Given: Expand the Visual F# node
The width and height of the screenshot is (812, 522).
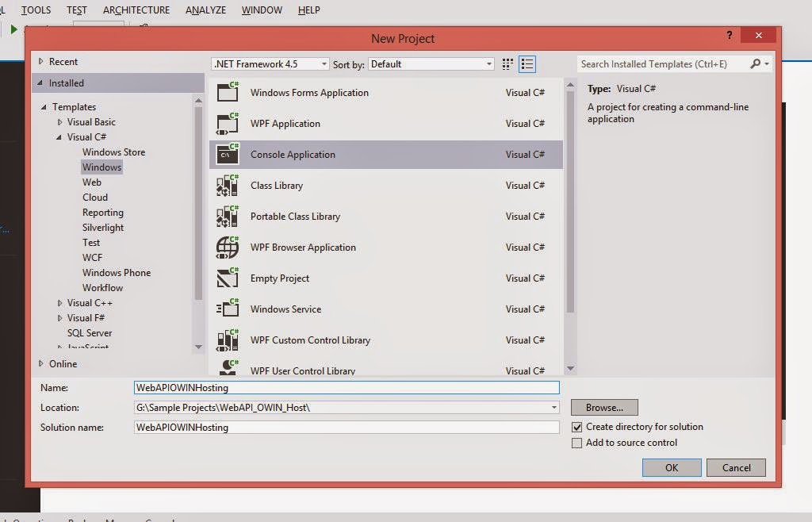Looking at the screenshot, I should (59, 318).
